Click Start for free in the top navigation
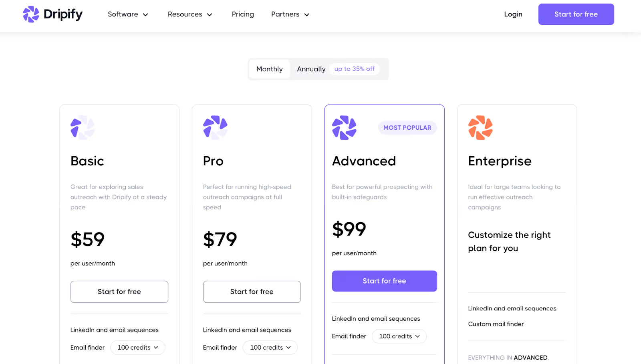The image size is (641, 364). (x=576, y=14)
